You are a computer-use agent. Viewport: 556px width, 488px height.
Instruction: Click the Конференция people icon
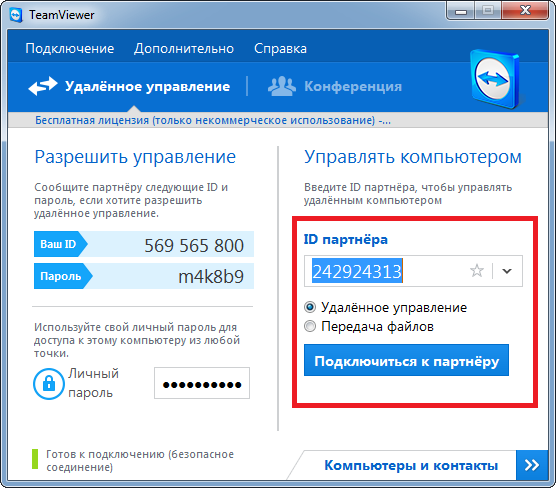tap(282, 86)
